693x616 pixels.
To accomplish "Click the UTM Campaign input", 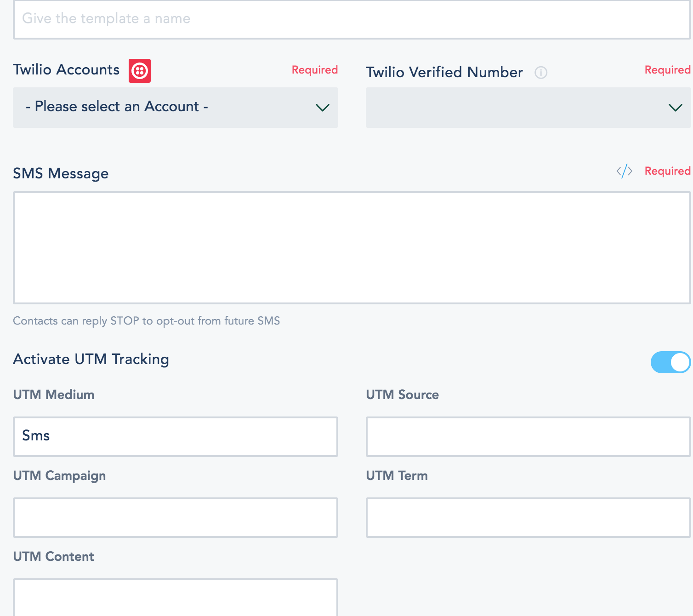I will (176, 518).
